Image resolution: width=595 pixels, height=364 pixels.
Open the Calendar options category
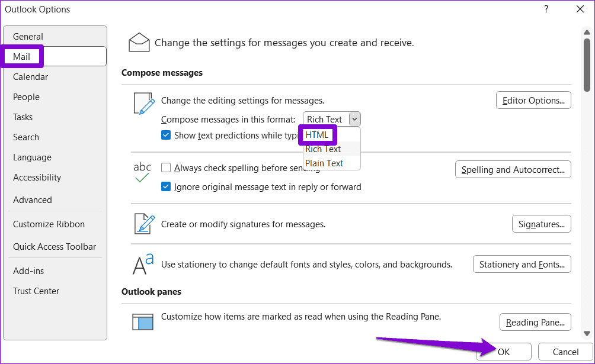click(30, 76)
